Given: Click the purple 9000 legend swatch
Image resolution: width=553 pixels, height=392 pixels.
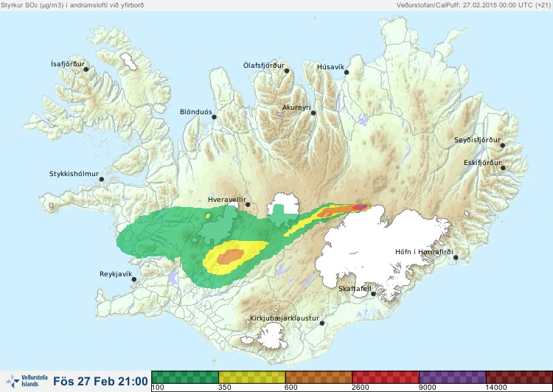Looking at the screenshot, I should [453, 377].
